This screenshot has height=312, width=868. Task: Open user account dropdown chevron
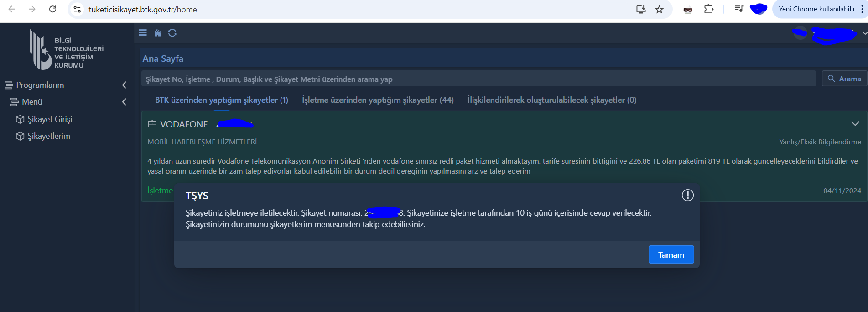tap(864, 33)
